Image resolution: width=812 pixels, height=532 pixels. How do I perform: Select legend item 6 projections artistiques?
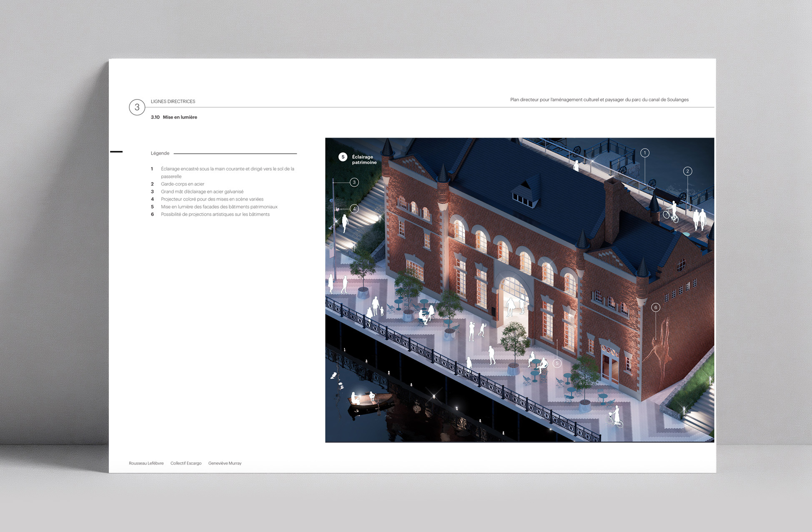coord(215,215)
